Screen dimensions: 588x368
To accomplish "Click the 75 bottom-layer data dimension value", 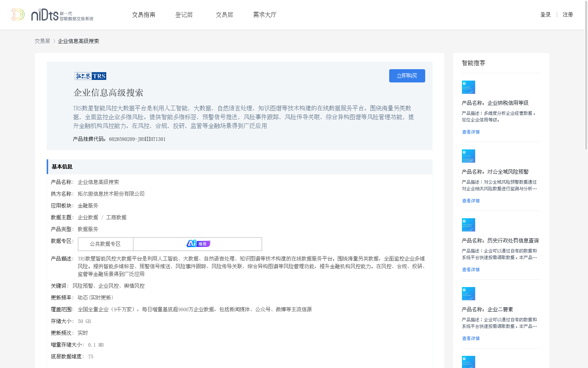I will [91, 357].
